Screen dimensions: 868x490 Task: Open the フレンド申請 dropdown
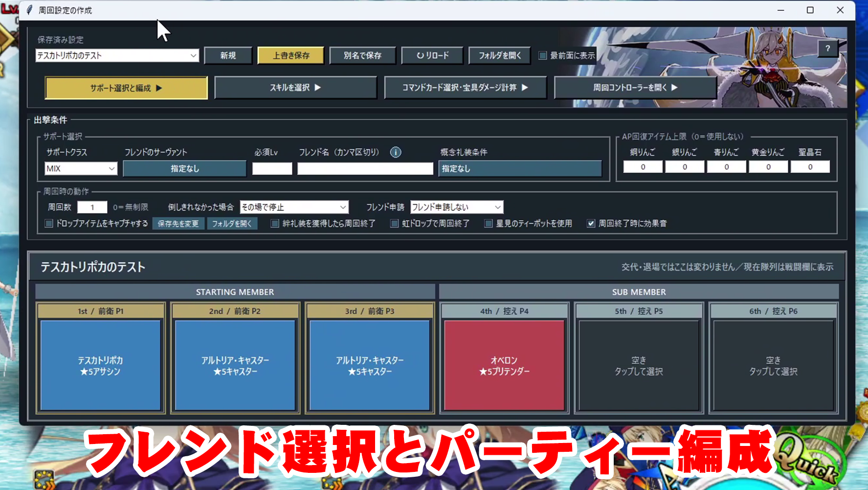tap(457, 207)
